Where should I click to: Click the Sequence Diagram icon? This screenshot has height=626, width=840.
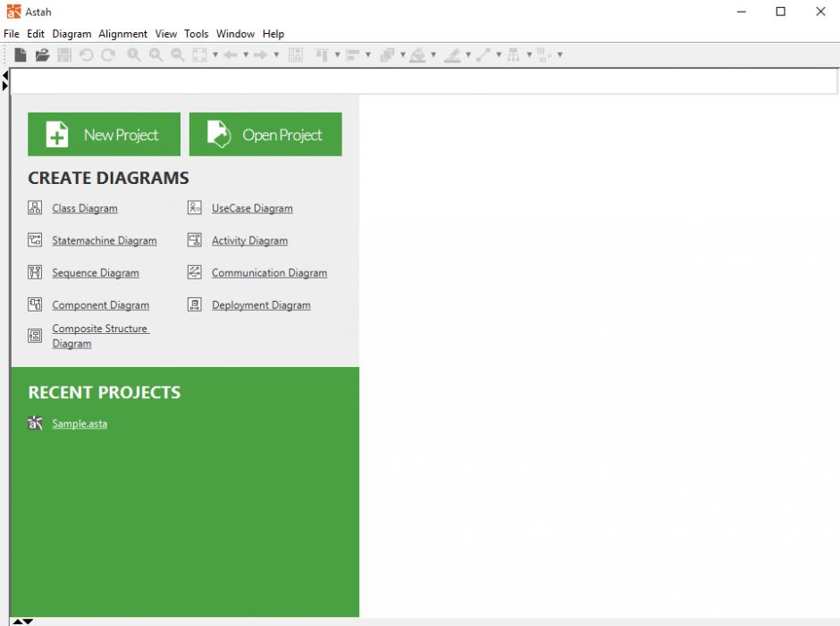35,272
